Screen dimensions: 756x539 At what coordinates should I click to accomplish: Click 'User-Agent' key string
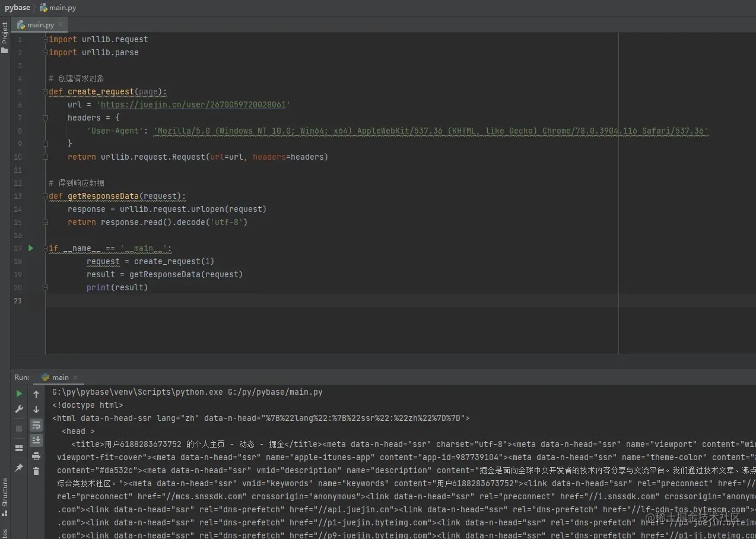click(x=115, y=131)
